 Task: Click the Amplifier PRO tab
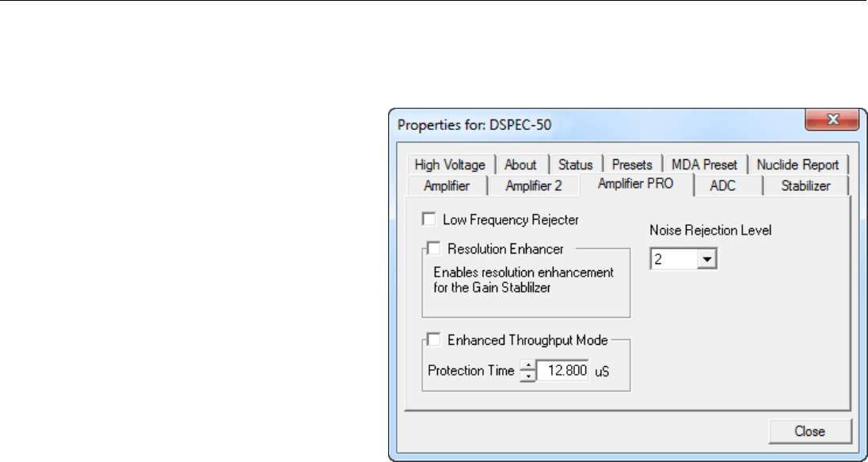pyautogui.click(x=635, y=184)
